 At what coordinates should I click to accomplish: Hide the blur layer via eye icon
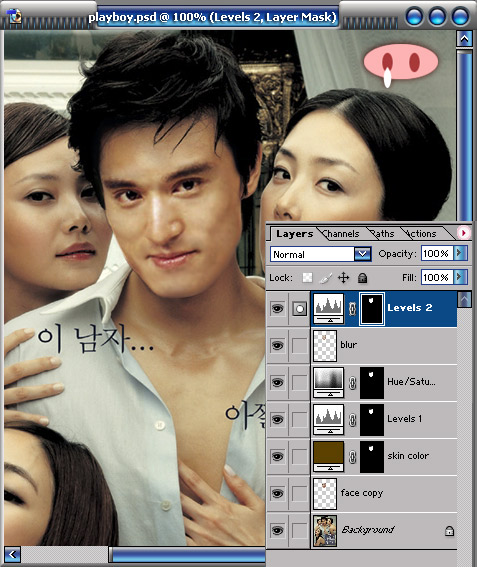(277, 346)
